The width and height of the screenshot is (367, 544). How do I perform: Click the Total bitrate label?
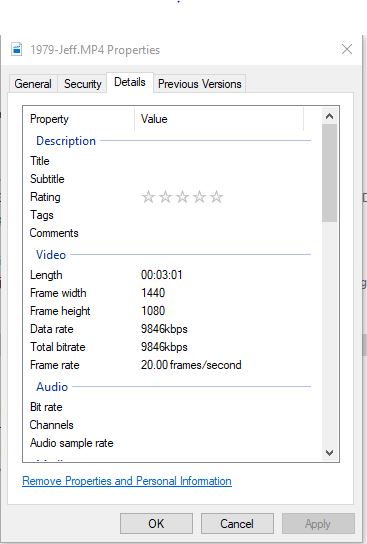(58, 347)
